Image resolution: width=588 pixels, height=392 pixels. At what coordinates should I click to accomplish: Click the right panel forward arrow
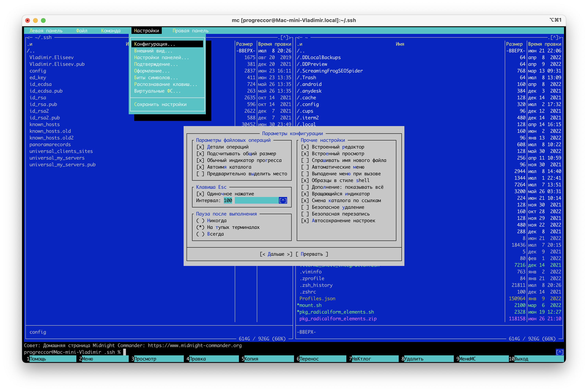coord(560,37)
